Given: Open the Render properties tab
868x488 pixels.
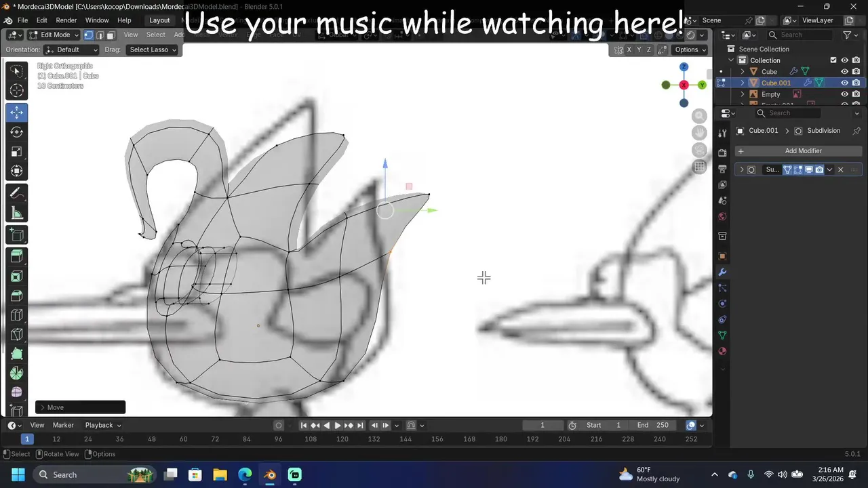Looking at the screenshot, I should pos(722,152).
